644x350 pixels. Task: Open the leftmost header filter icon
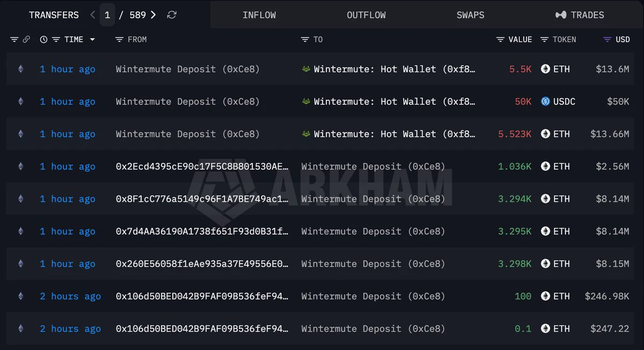point(14,39)
